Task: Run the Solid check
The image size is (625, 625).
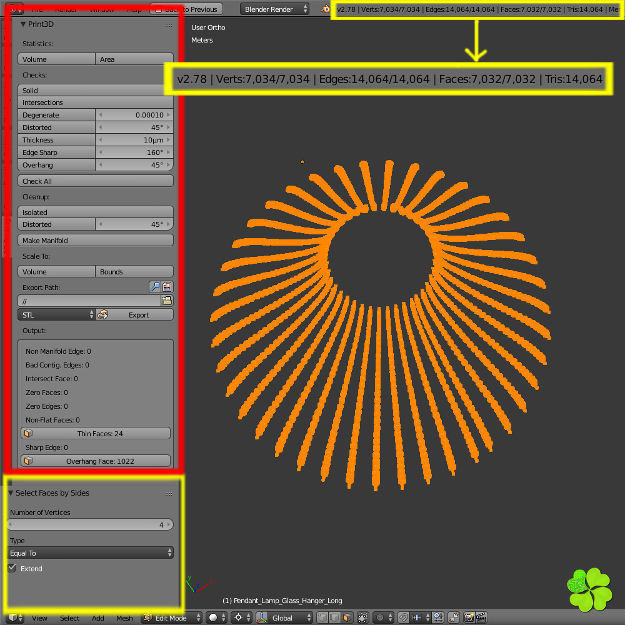Action: coord(96,90)
